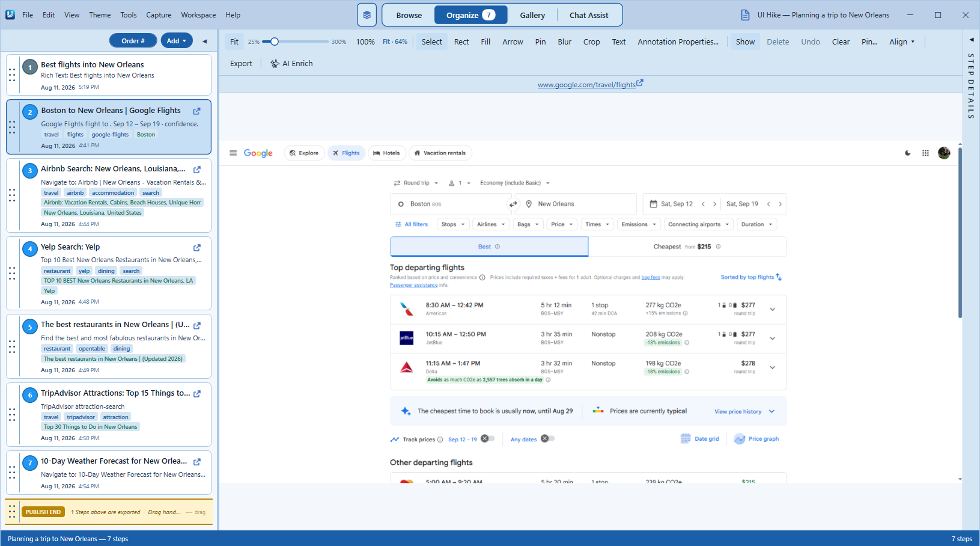The width and height of the screenshot is (980, 546).
Task: Open the Economy class dropdown
Action: coord(515,183)
